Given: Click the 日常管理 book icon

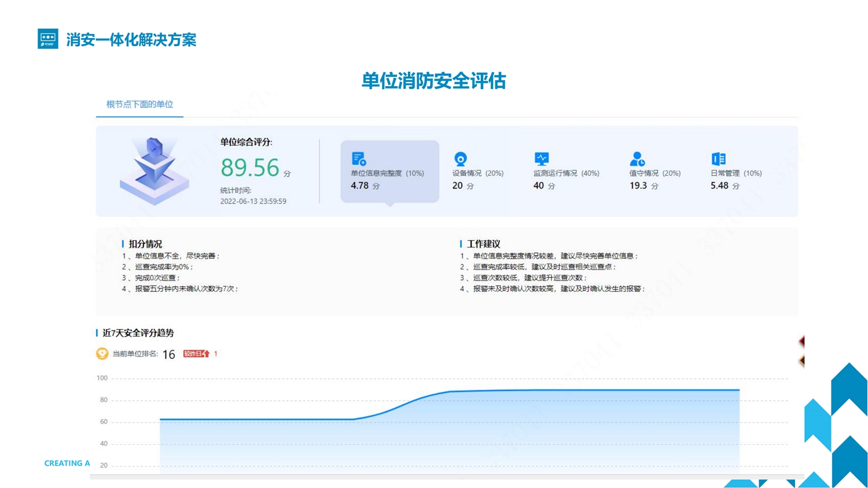Looking at the screenshot, I should pos(718,158).
